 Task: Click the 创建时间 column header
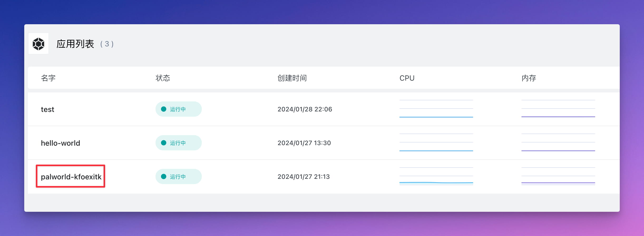292,78
